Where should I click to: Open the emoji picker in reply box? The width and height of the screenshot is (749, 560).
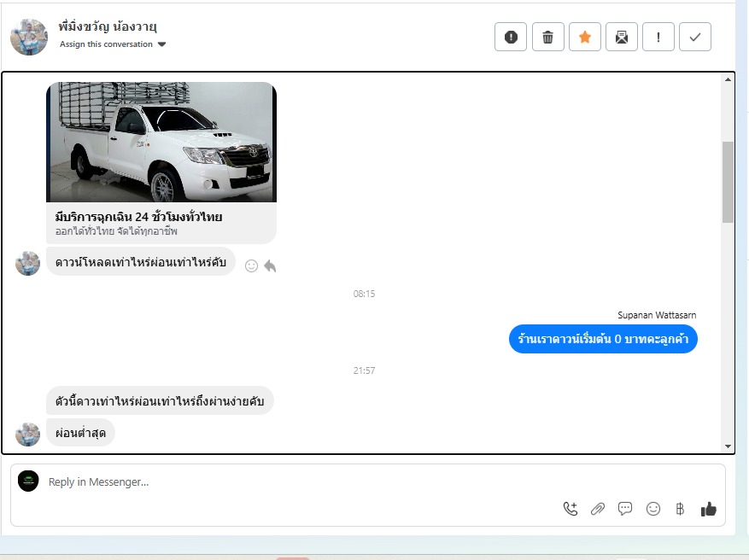coord(653,509)
